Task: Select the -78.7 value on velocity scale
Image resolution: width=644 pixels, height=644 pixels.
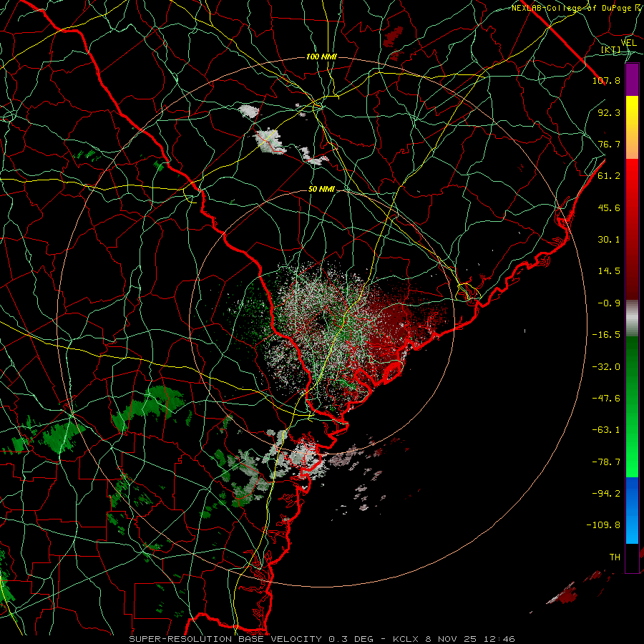Action: (606, 462)
